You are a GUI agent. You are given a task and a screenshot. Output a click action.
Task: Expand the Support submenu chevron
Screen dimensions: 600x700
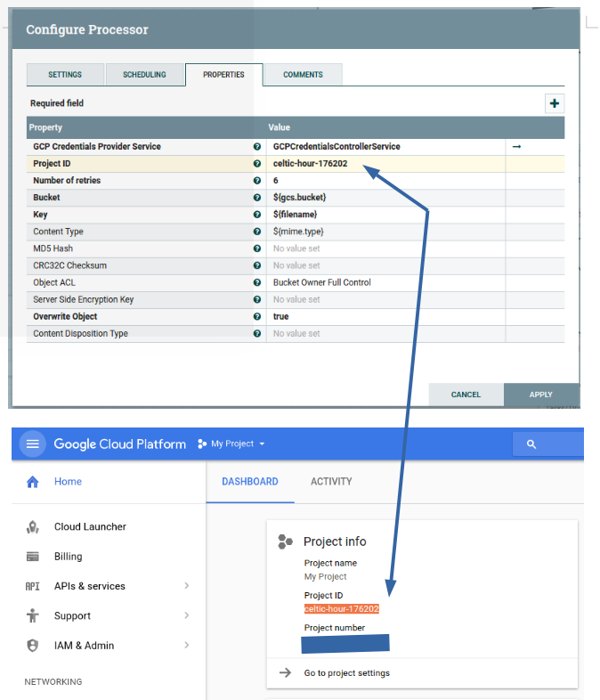coord(186,615)
